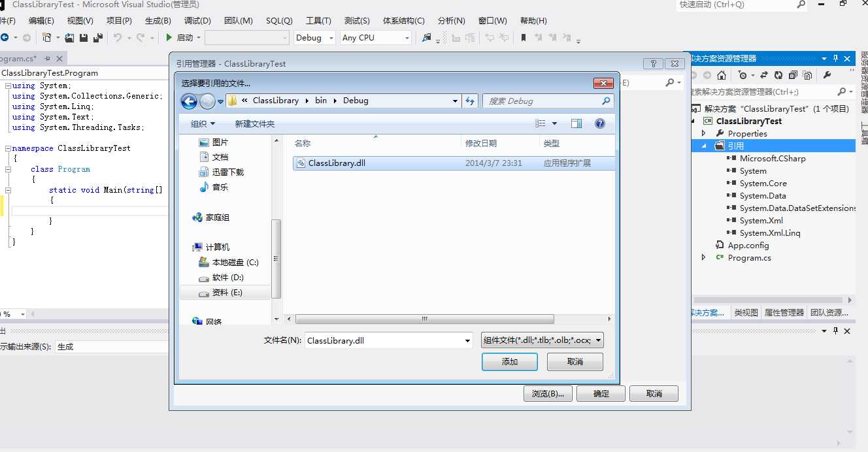Click the Save All toolbar icon
The image size is (868, 452).
[x=97, y=38]
